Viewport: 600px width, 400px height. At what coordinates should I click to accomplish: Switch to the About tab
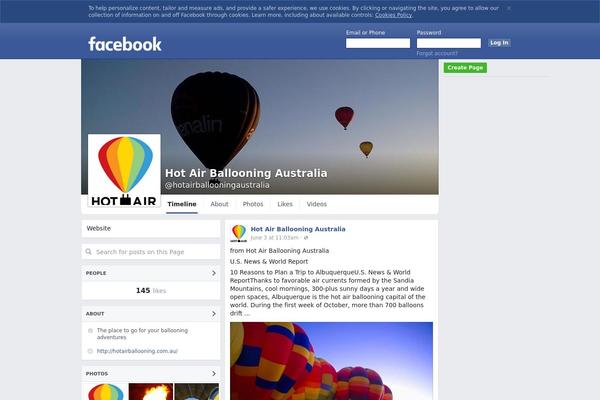click(x=219, y=204)
